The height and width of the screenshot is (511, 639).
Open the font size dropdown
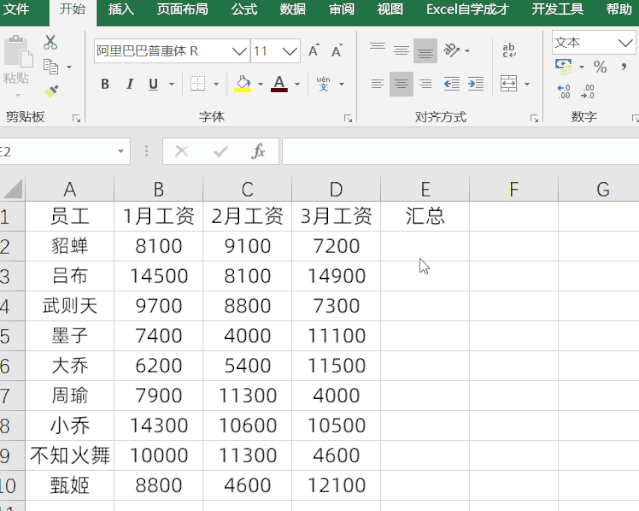[290, 50]
